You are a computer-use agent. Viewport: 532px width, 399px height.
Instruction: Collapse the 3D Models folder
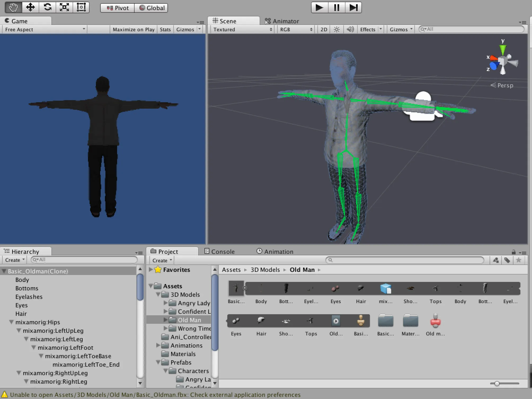point(158,295)
